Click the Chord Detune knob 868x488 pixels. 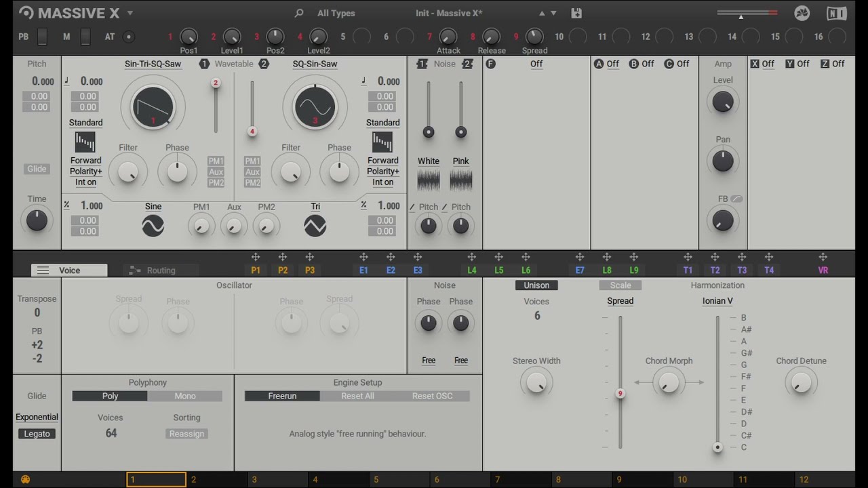[801, 383]
